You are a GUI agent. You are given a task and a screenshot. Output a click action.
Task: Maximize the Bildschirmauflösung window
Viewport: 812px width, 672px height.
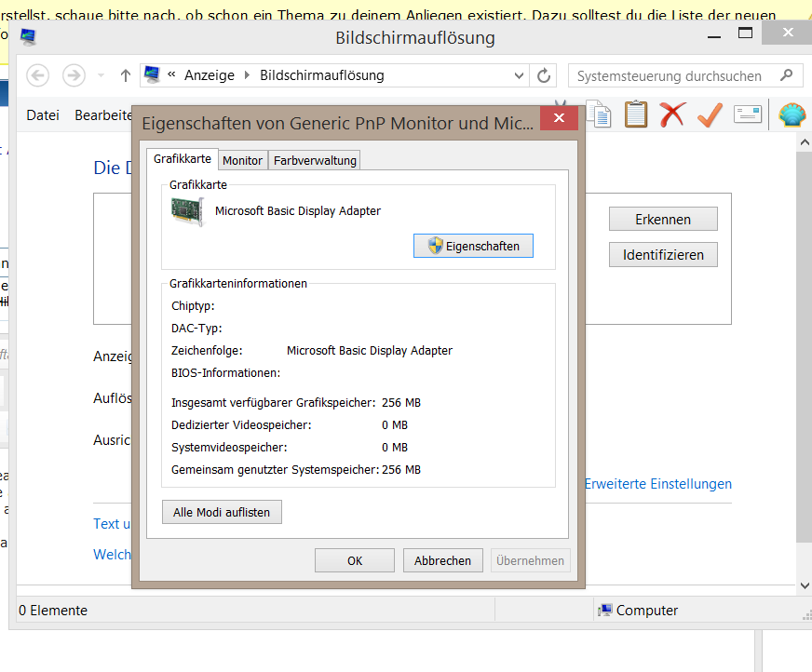coord(745,34)
